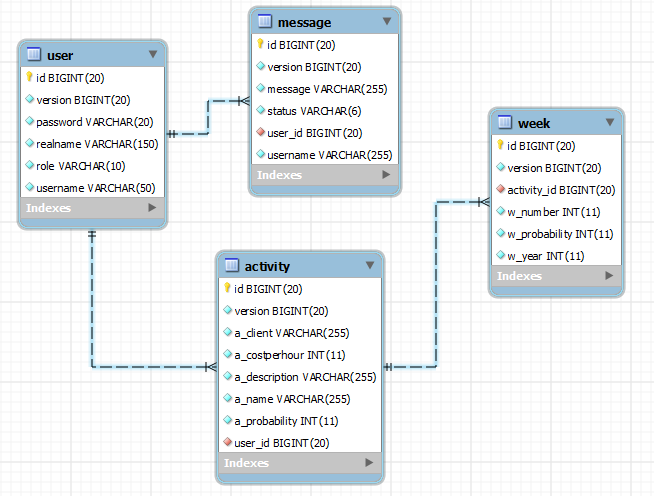Click primary key icon of week id
Image resolution: width=656 pixels, height=496 pixels.
pyautogui.click(x=500, y=145)
